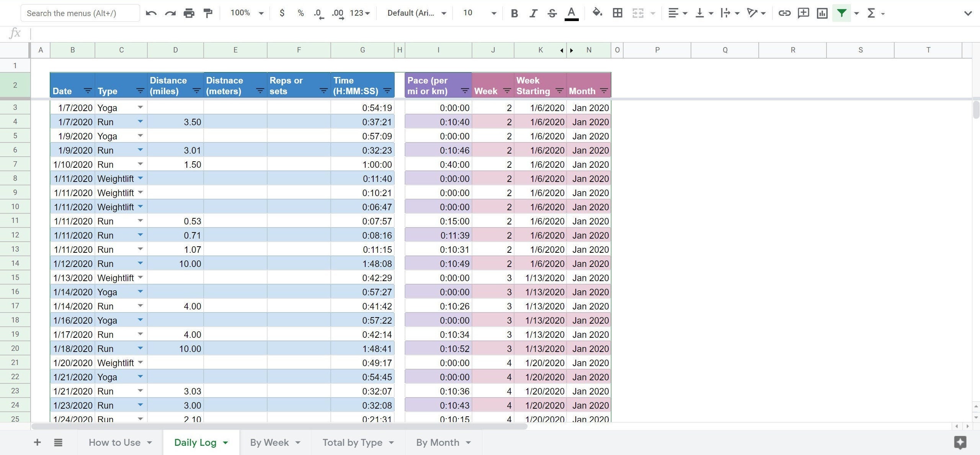This screenshot has width=980, height=455.
Task: Open the print dialog
Action: pos(189,13)
